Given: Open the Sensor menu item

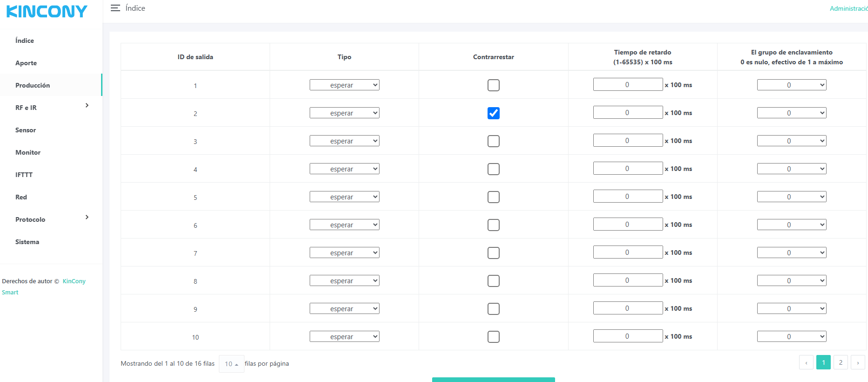Looking at the screenshot, I should pos(26,130).
